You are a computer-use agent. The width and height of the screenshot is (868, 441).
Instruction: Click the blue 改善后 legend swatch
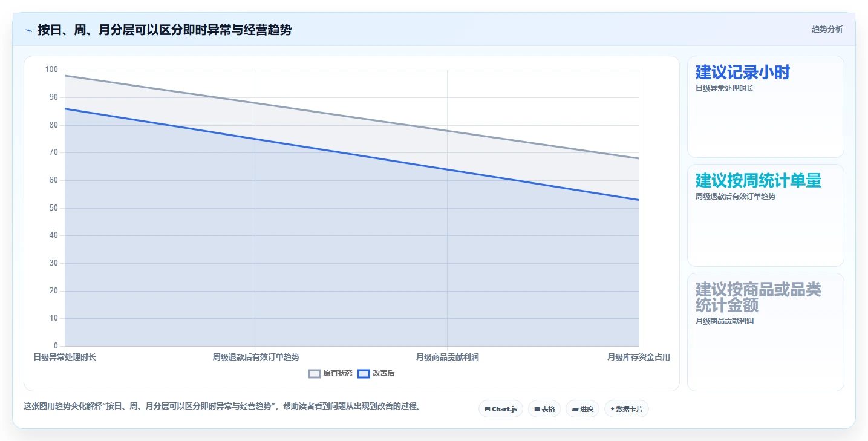click(x=364, y=374)
